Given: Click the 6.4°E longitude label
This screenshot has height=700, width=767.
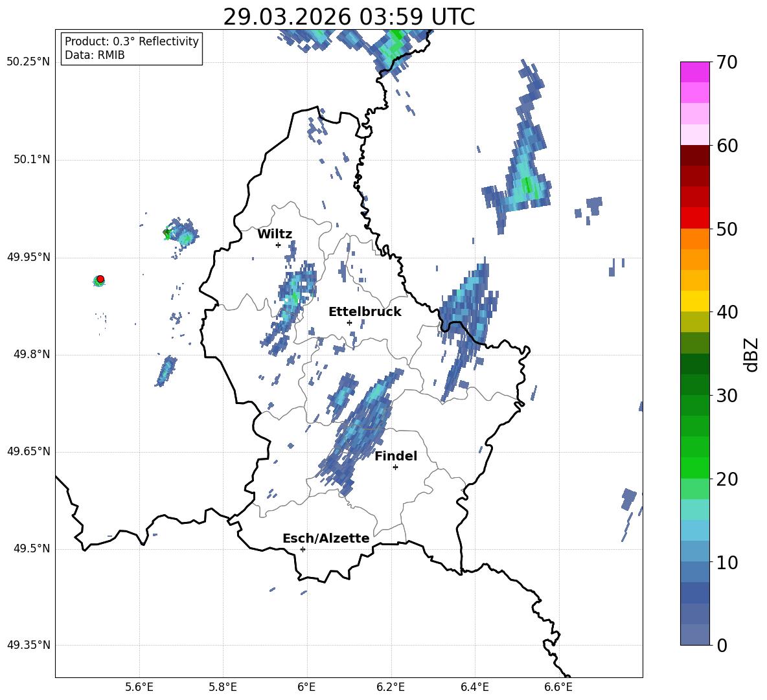Looking at the screenshot, I should pyautogui.click(x=474, y=687).
